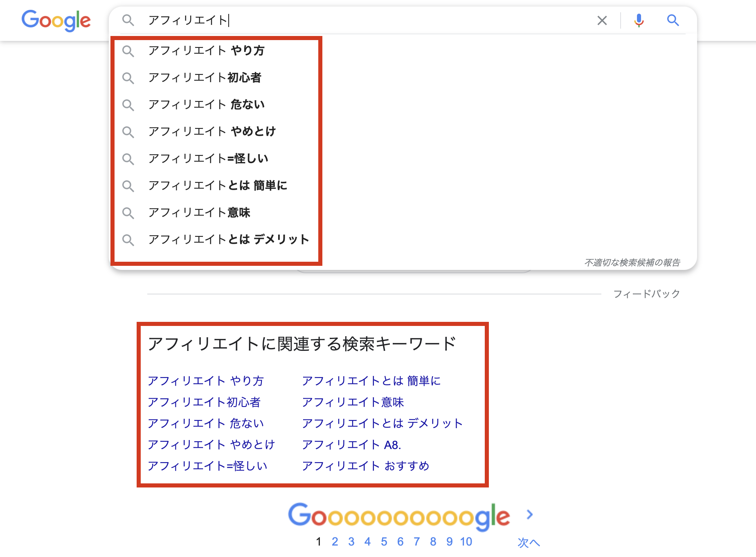Go to results page 8
Screen dimensions: 756x557
(433, 542)
